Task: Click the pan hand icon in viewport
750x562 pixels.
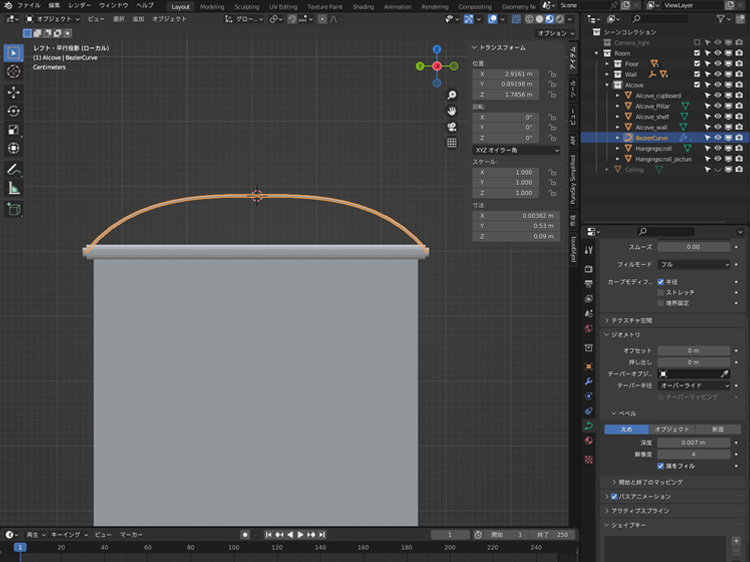Action: (452, 110)
